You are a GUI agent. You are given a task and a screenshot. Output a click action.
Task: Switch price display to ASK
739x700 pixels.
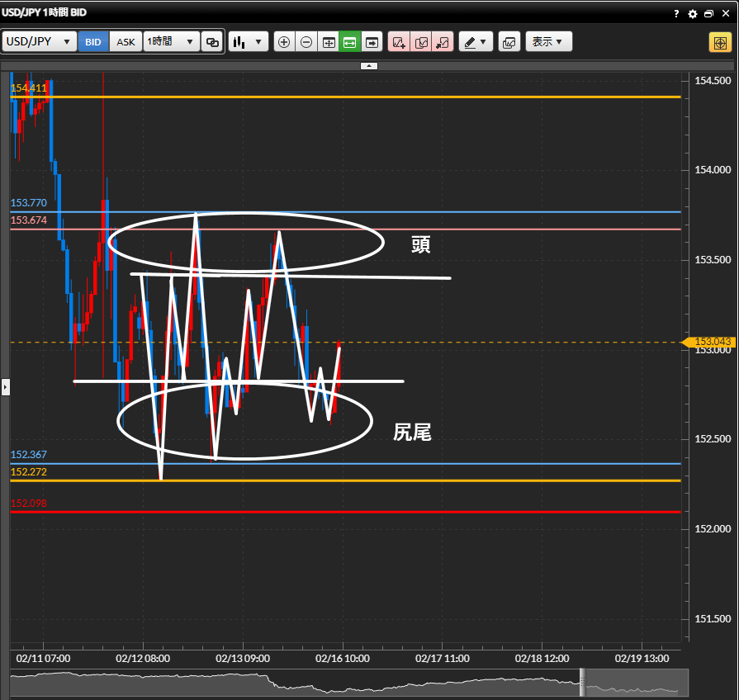[126, 42]
